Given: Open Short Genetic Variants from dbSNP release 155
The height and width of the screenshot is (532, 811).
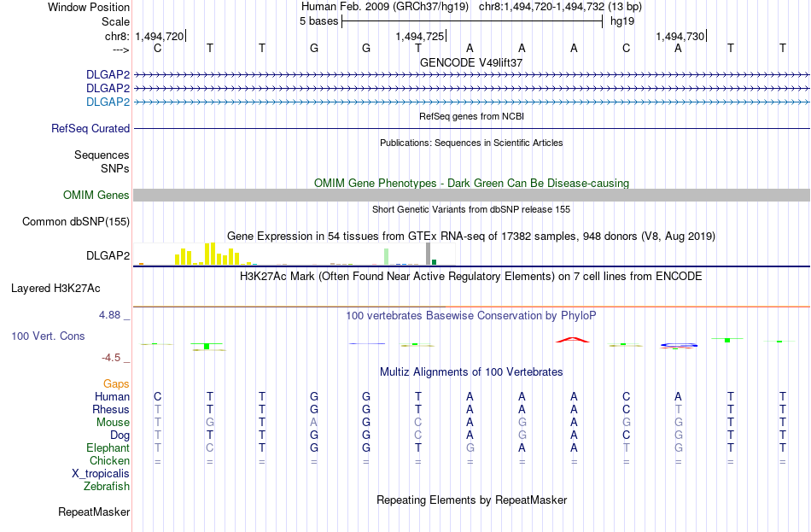Looking at the screenshot, I should click(471, 209).
